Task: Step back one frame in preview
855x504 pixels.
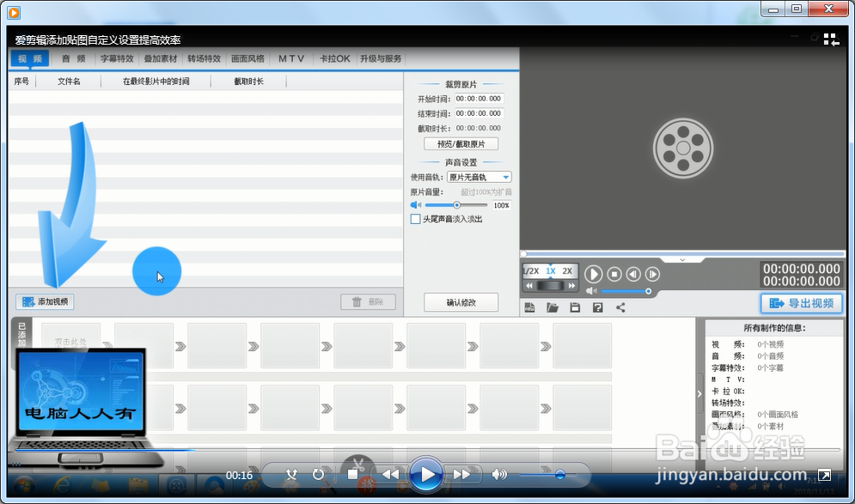Action: coord(633,274)
